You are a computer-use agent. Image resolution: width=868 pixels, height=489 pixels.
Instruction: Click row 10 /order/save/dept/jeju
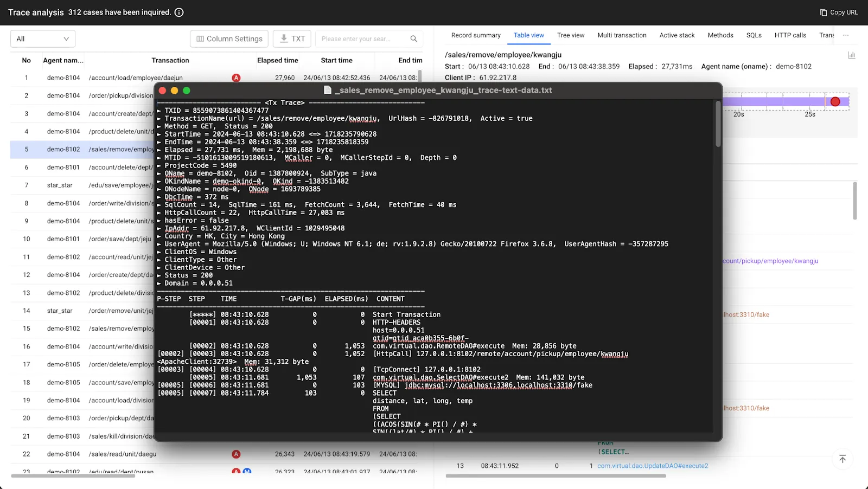(x=82, y=239)
